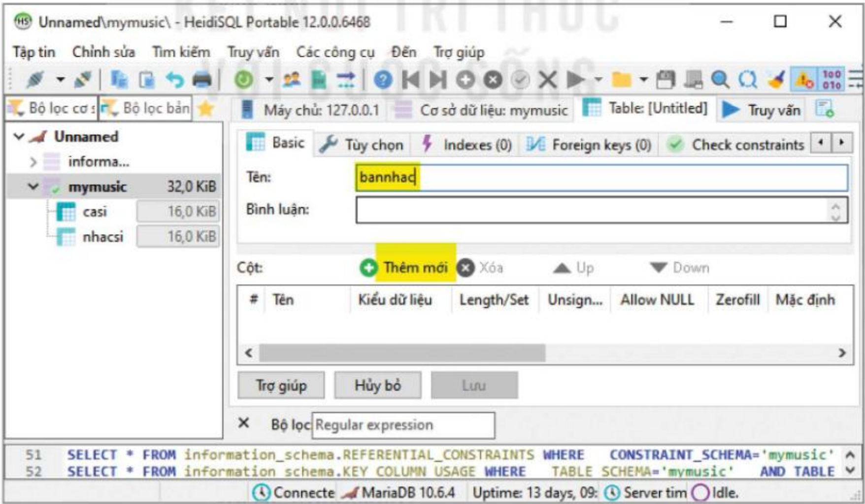The height and width of the screenshot is (504, 865).
Task: Open the Foreign keys (0) tab
Action: pyautogui.click(x=589, y=145)
